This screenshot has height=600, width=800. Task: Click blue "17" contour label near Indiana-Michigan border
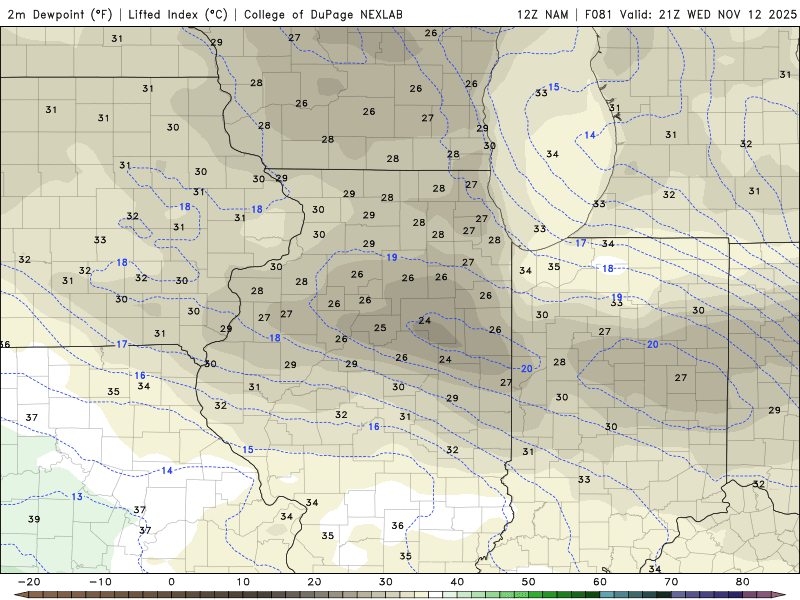pos(581,243)
